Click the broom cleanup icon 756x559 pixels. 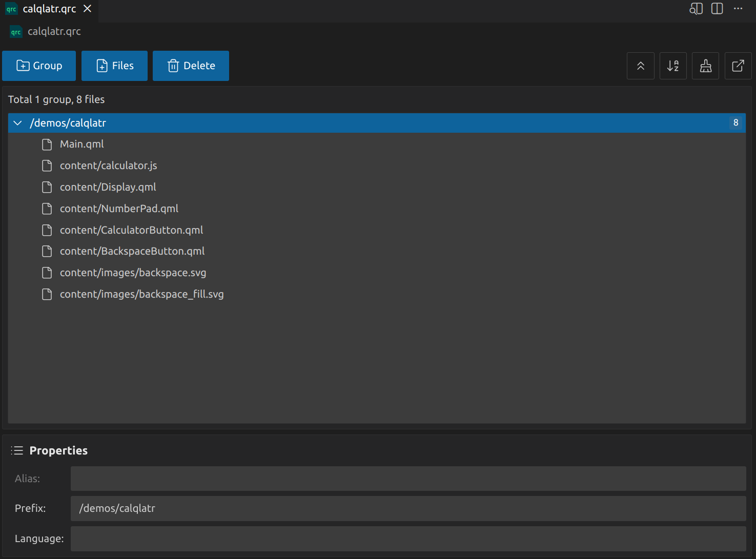pyautogui.click(x=705, y=66)
